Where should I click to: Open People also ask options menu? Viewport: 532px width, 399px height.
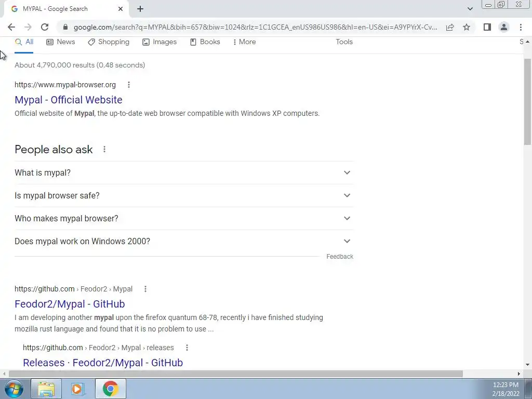tap(104, 149)
